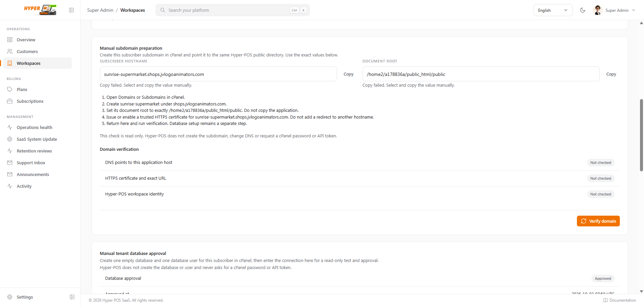Open Support inbox page
644x306 pixels.
38,163
